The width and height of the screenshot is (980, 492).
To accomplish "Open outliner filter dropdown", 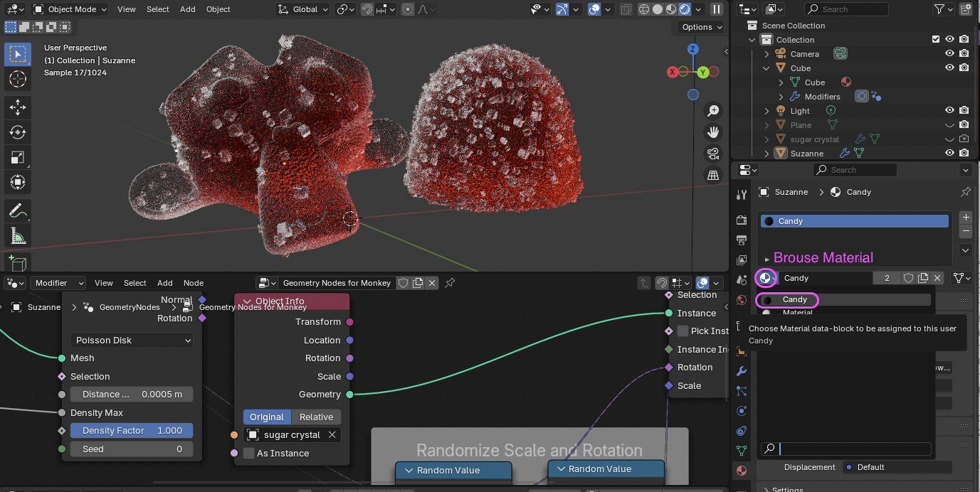I will click(x=944, y=9).
